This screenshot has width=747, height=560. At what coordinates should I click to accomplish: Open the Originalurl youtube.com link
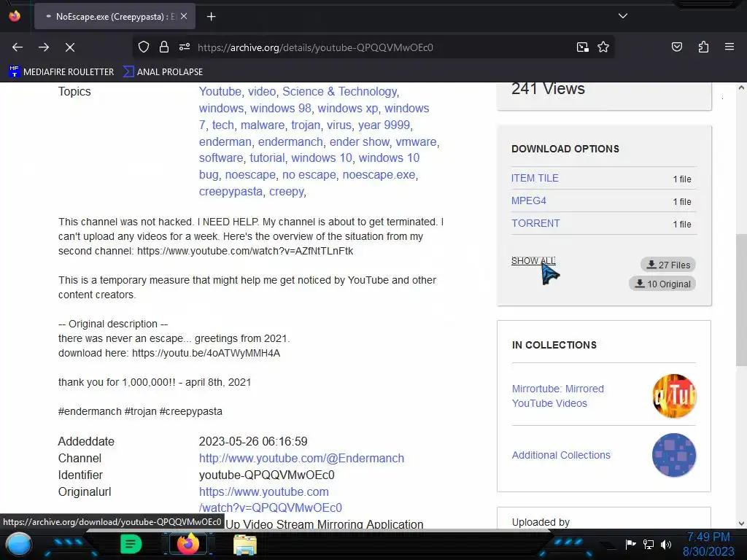click(x=270, y=499)
